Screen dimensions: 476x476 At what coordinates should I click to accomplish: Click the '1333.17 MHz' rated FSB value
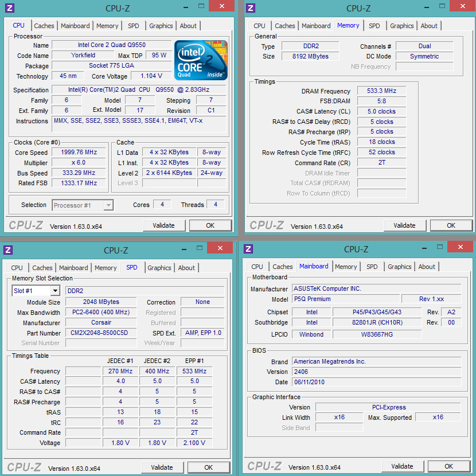click(79, 183)
